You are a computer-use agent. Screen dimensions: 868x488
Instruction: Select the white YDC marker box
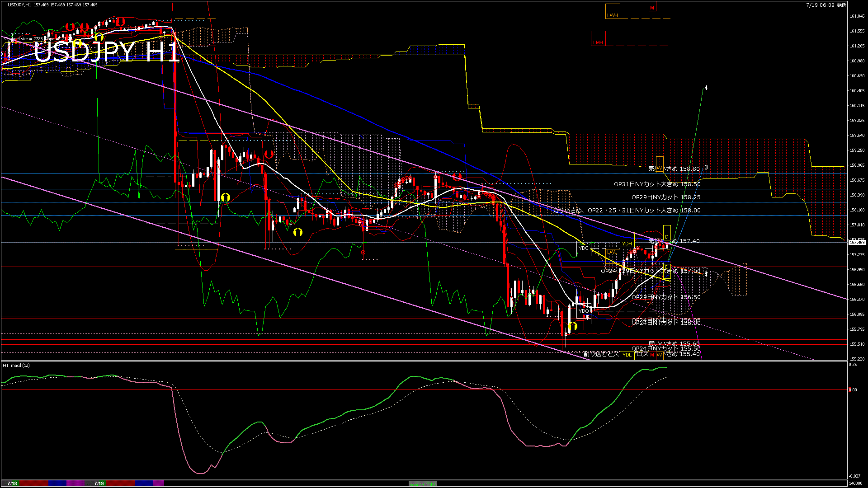point(584,248)
